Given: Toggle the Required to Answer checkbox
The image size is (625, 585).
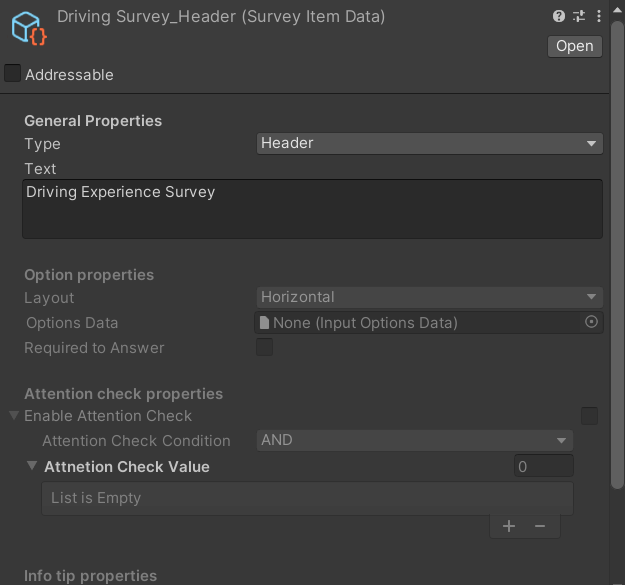Looking at the screenshot, I should (x=265, y=347).
